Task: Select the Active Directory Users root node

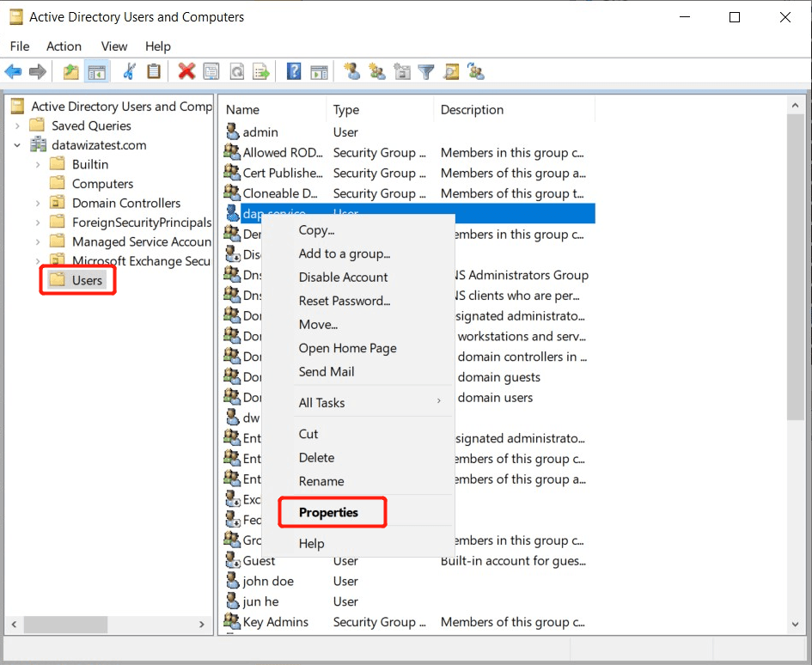Action: click(x=113, y=107)
